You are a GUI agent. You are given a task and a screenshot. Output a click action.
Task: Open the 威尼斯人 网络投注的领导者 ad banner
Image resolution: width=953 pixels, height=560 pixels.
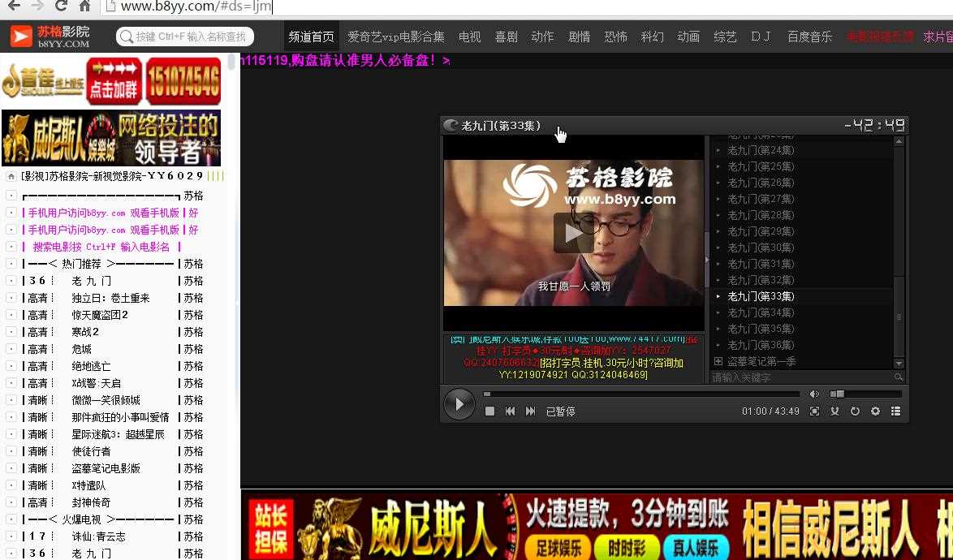point(111,138)
